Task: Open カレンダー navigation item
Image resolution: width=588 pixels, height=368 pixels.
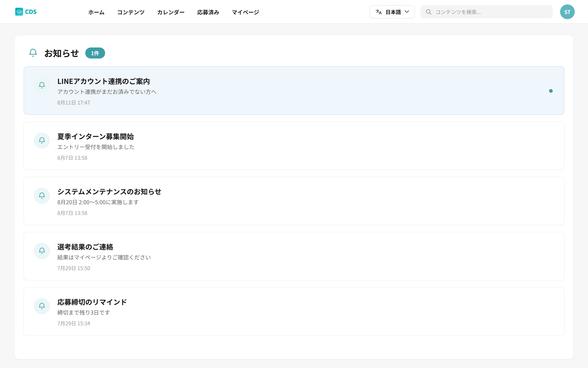Action: [x=171, y=12]
